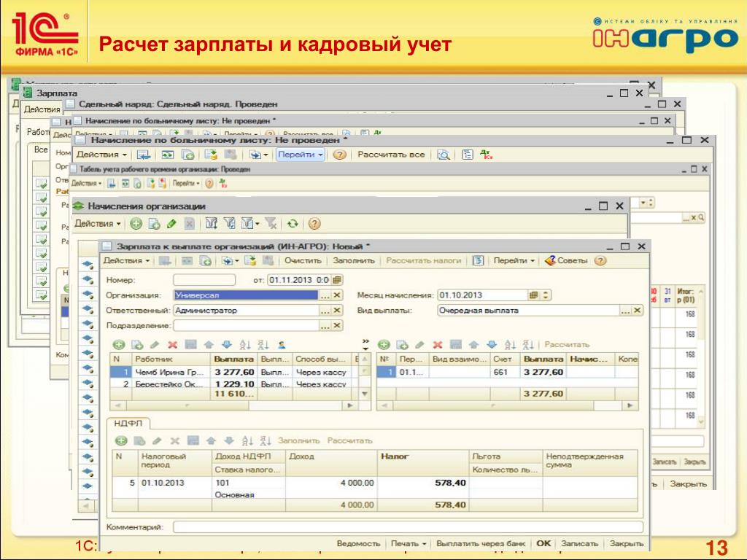Click into the Комментарий field
This screenshot has width=747, height=560.
pos(408,527)
